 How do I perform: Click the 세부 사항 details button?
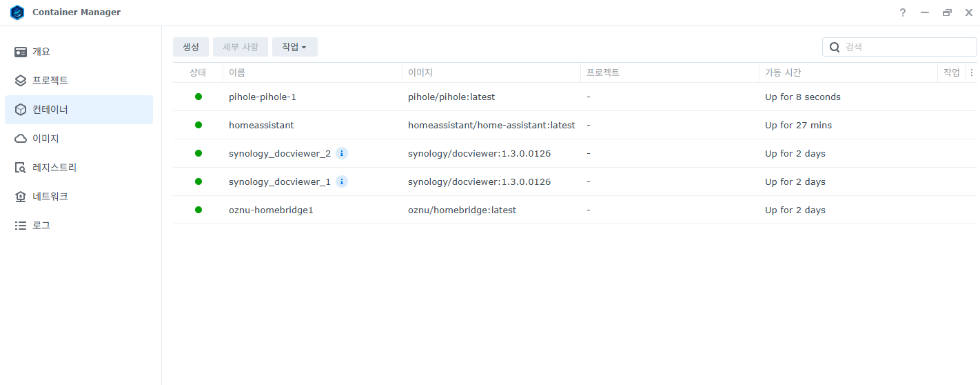point(241,47)
